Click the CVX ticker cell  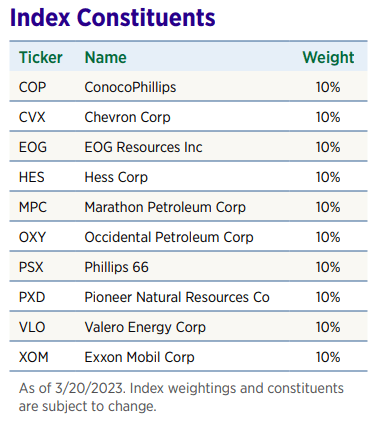click(32, 117)
